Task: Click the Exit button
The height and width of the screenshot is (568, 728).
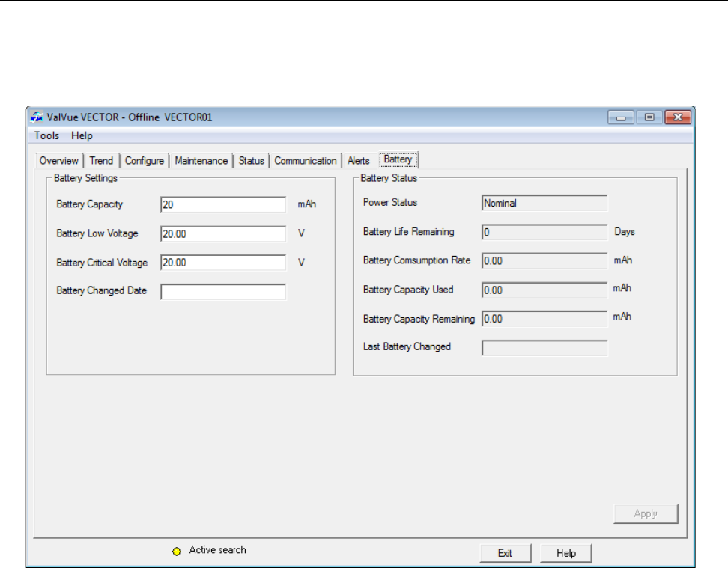Action: coord(505,553)
